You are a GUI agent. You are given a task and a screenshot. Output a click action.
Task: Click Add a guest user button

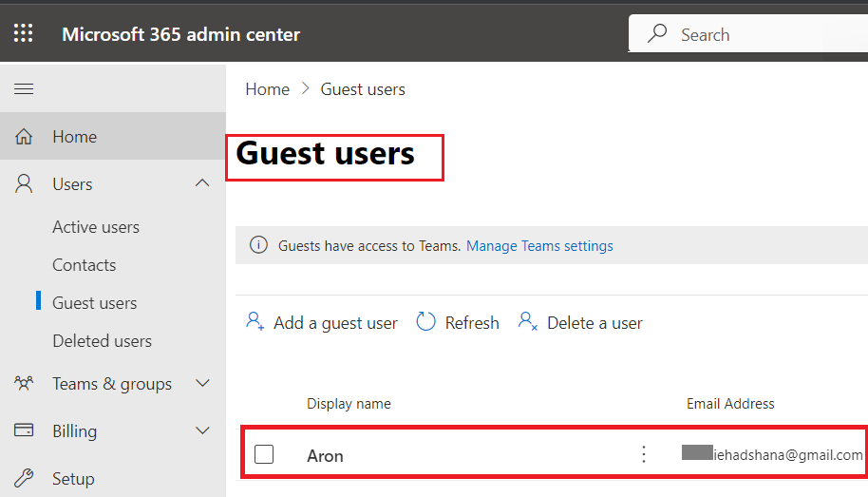tap(321, 322)
